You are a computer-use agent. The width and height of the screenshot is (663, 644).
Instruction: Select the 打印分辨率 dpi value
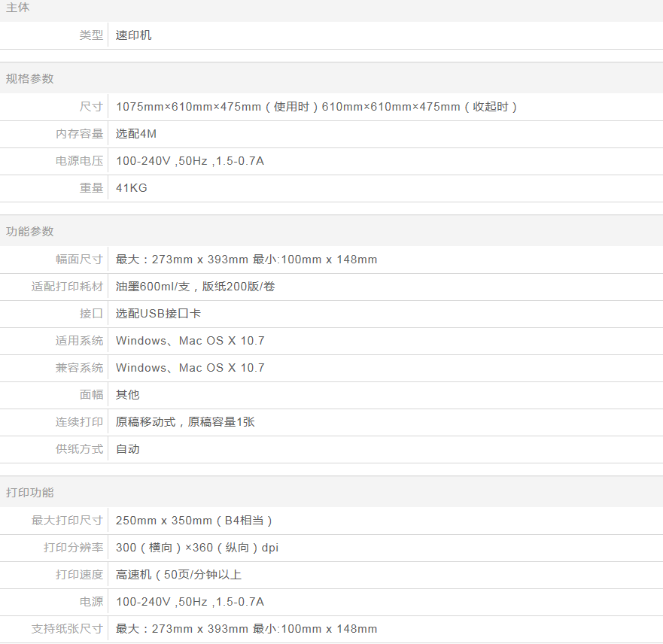click(197, 548)
